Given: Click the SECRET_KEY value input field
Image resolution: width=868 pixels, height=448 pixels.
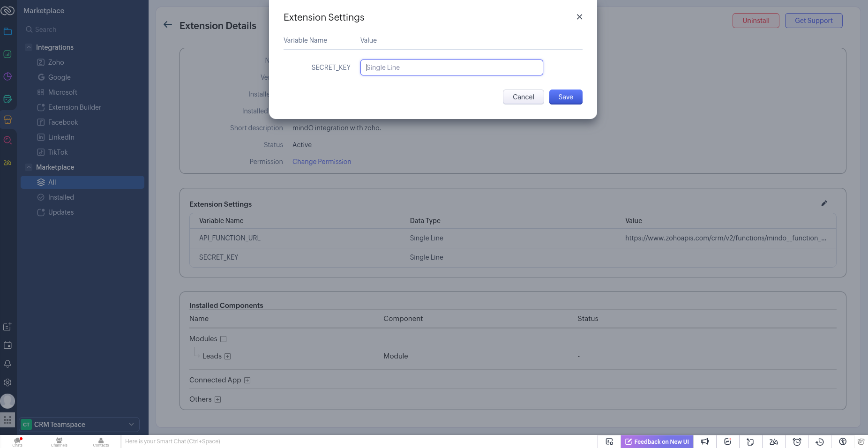Looking at the screenshot, I should point(451,67).
